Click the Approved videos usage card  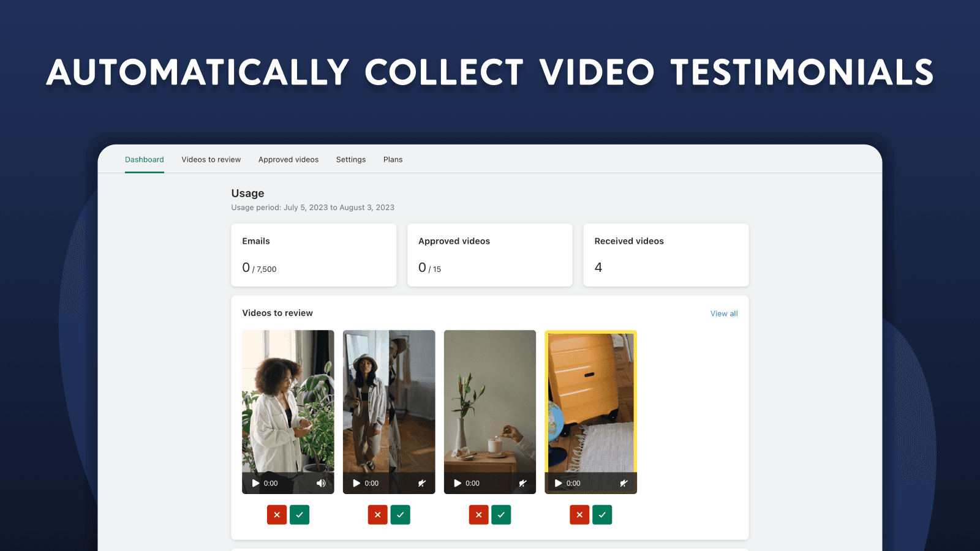(490, 255)
